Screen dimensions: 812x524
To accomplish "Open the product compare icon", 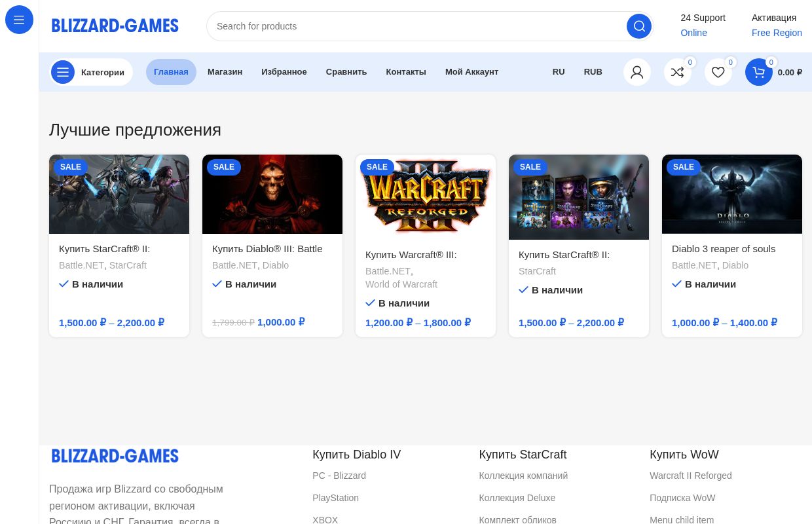I will coord(678,72).
